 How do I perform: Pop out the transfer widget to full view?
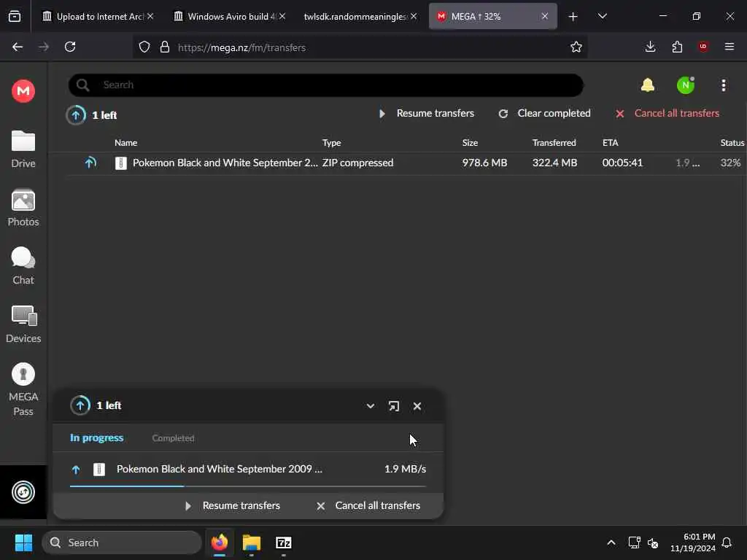[x=393, y=406]
